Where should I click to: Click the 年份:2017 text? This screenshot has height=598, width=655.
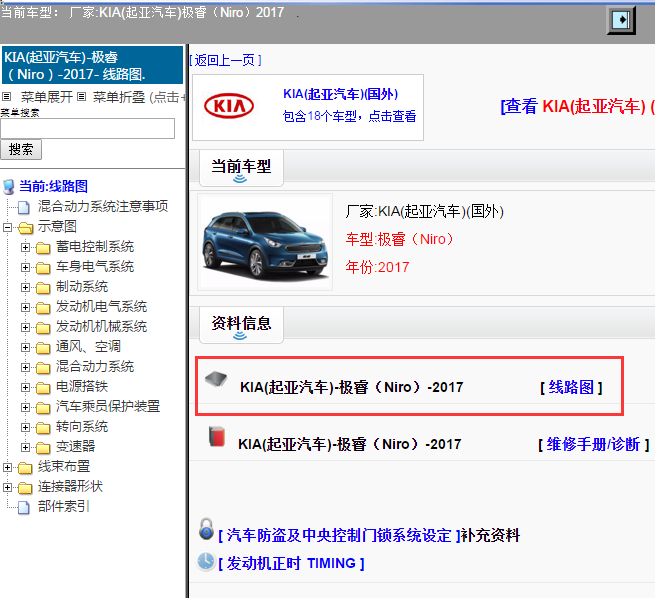click(x=377, y=267)
